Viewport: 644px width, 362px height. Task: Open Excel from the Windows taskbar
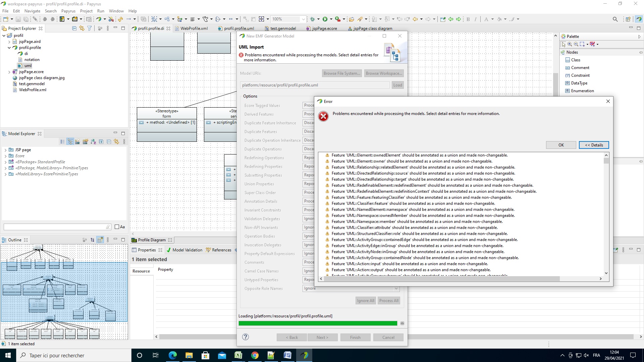click(x=238, y=355)
